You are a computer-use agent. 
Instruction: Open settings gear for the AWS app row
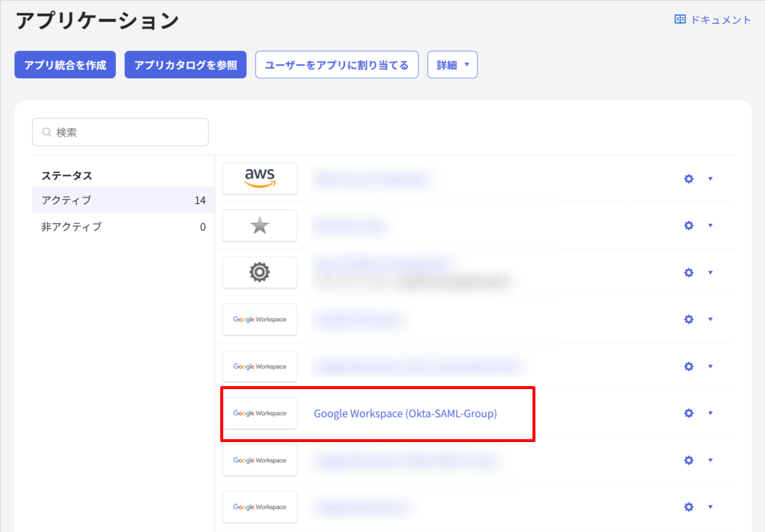688,179
